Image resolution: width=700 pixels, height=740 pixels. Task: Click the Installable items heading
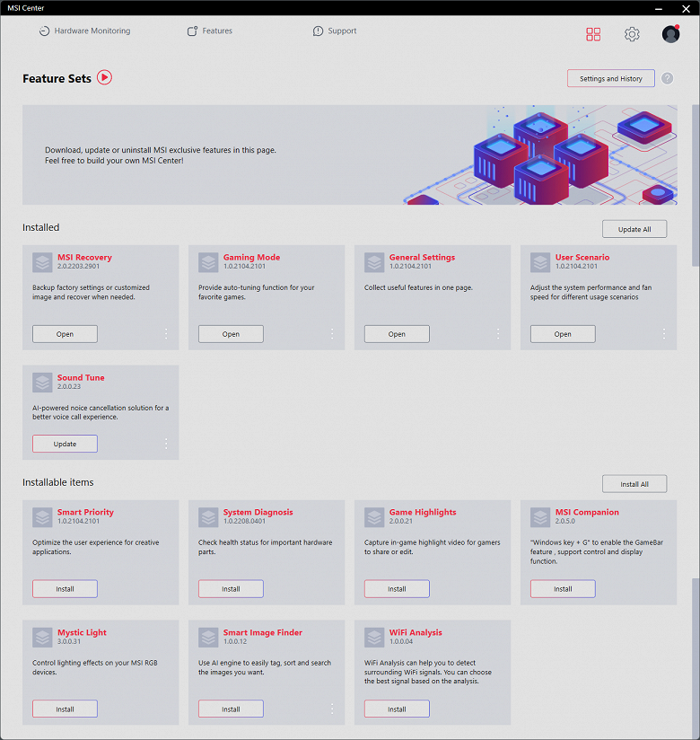point(58,482)
